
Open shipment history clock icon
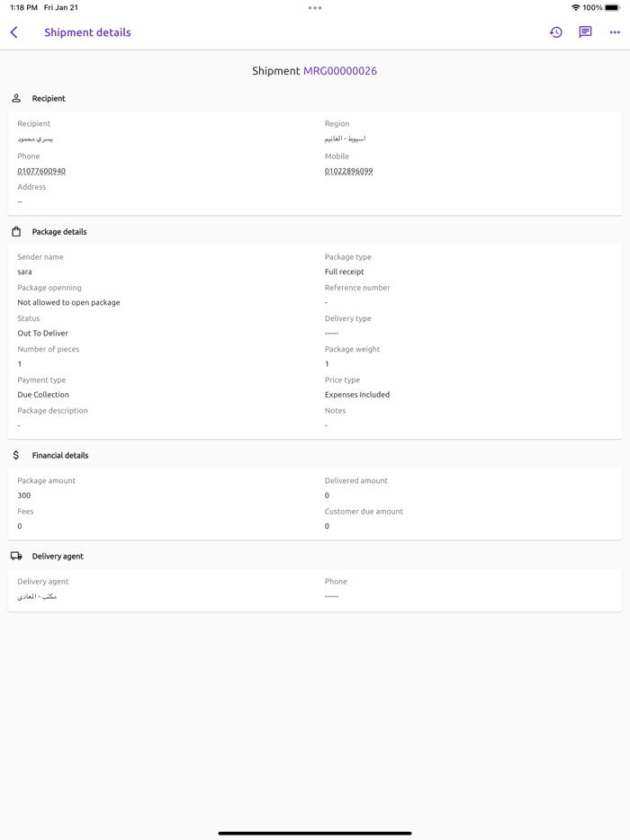556,32
